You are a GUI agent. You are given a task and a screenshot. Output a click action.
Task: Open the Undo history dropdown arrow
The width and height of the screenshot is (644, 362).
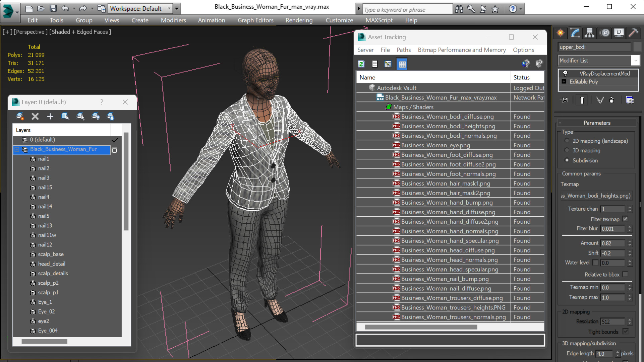pos(74,8)
